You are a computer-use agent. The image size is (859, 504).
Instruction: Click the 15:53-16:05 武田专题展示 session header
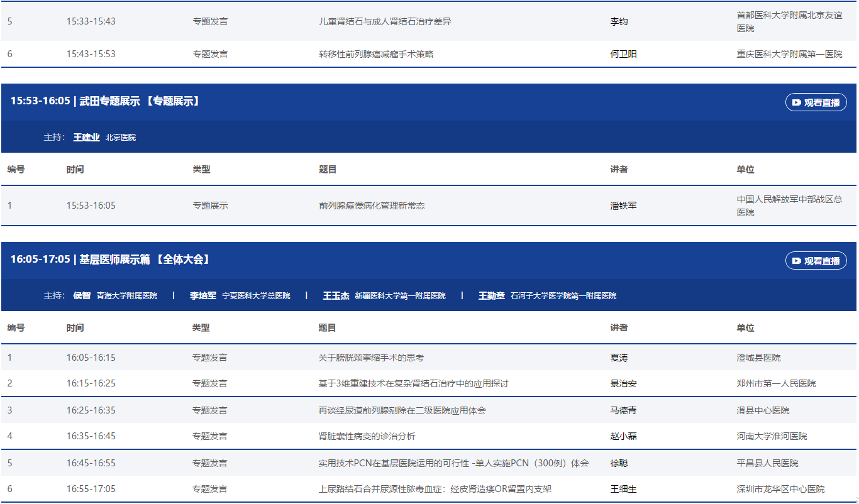[105, 101]
